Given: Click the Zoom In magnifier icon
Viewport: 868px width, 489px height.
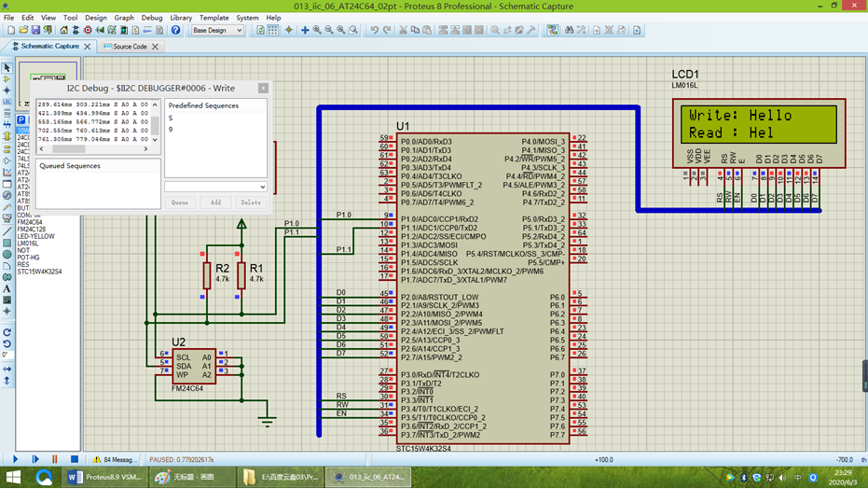Looking at the screenshot, I should coord(317,30).
